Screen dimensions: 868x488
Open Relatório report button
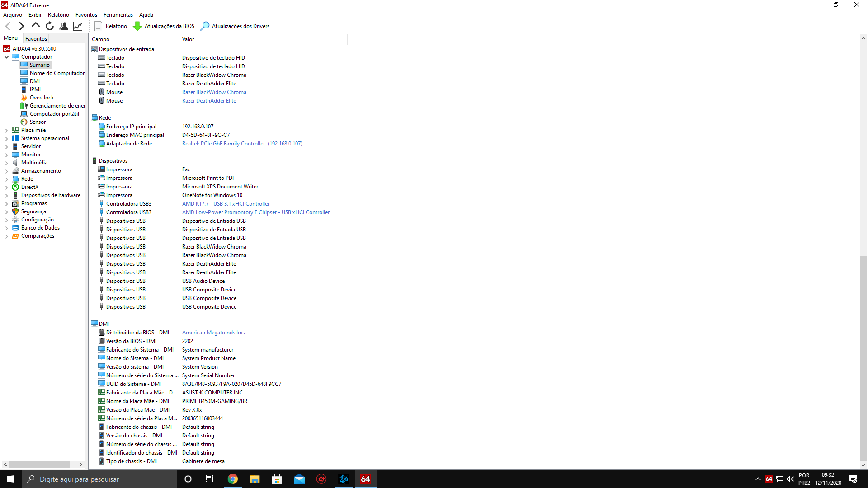(x=111, y=26)
